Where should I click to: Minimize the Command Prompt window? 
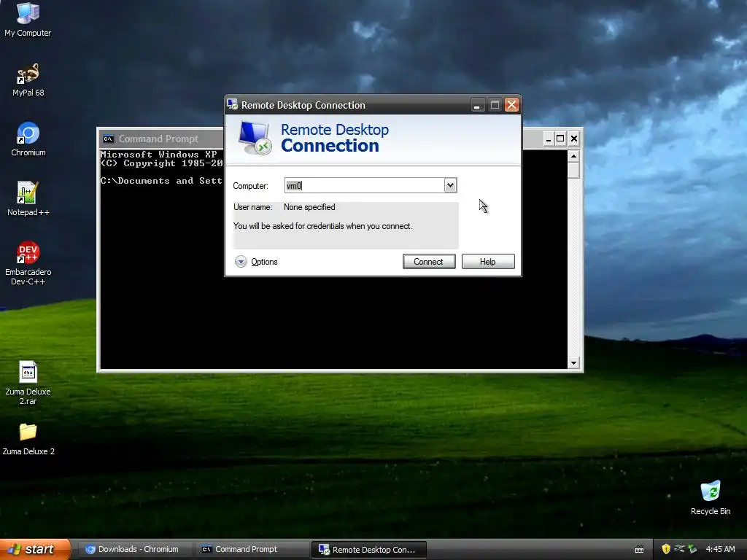(x=549, y=139)
